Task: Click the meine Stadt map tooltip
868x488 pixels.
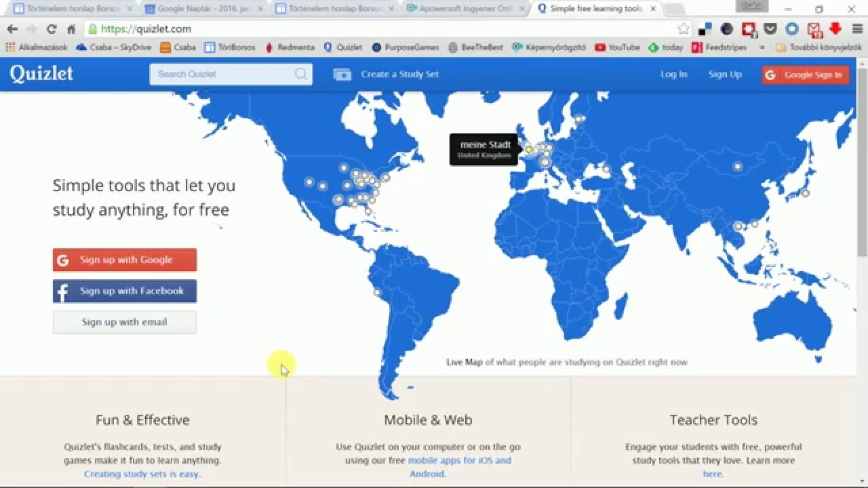Action: point(484,149)
